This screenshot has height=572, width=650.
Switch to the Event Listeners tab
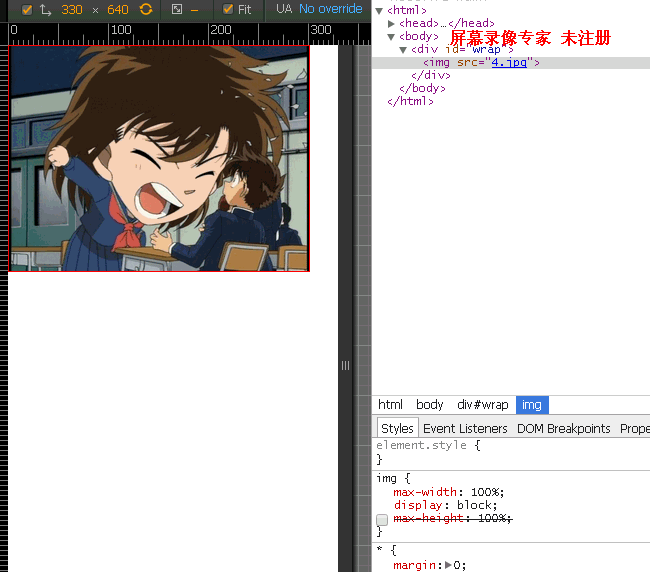click(465, 428)
